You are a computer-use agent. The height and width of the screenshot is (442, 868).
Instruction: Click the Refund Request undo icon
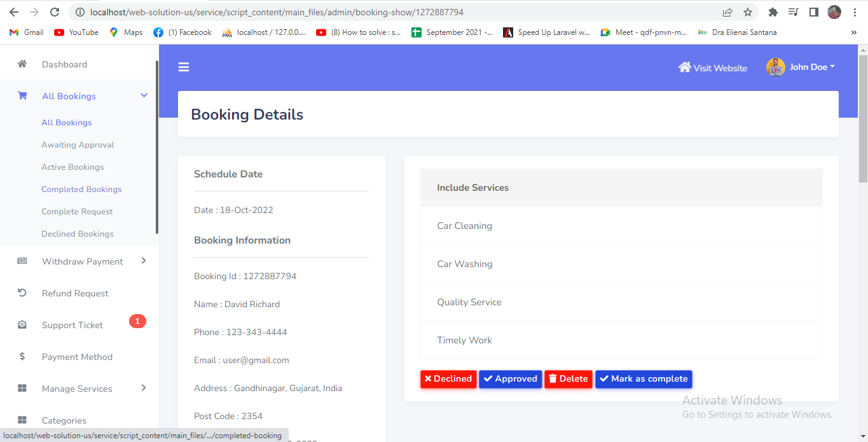coord(22,293)
